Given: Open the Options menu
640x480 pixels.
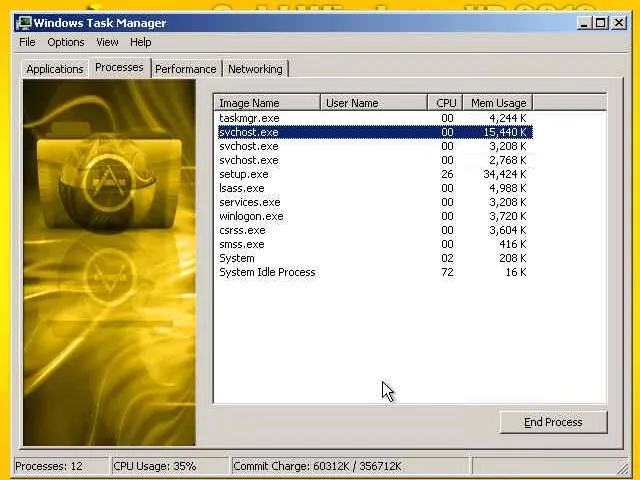Looking at the screenshot, I should [x=66, y=42].
